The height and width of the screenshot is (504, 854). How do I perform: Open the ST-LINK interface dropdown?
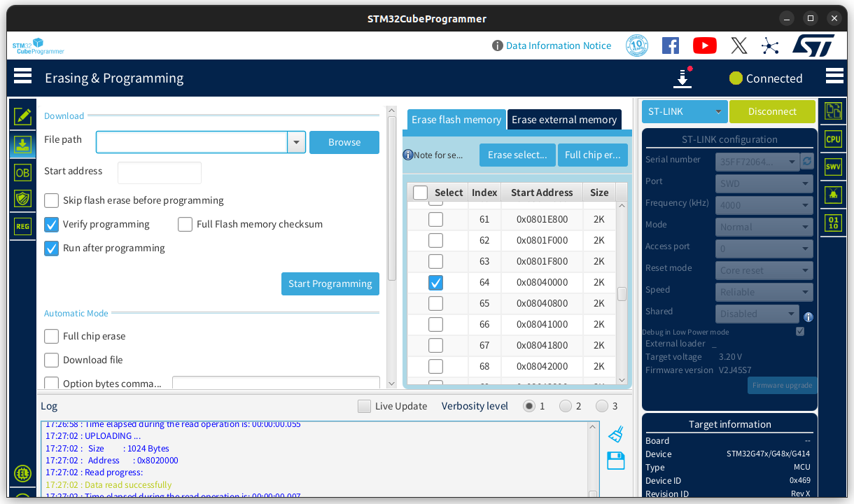[685, 111]
